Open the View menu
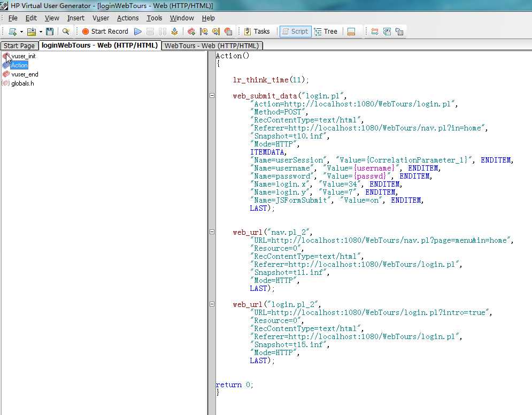532x415 pixels. click(52, 18)
